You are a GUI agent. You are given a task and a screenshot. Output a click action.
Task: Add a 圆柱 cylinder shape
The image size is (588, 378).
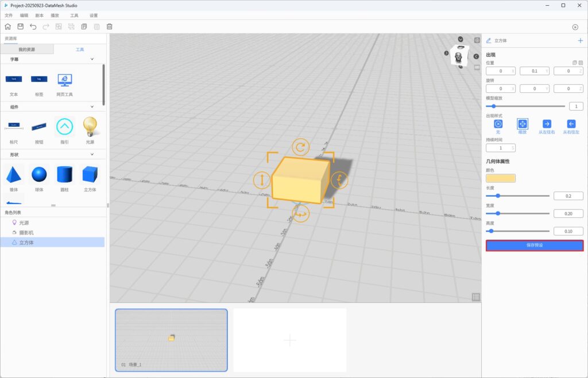point(64,174)
